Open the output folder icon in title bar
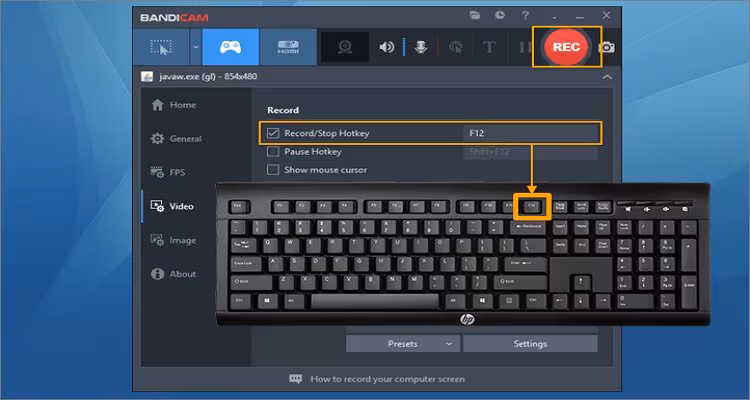750x400 pixels. pyautogui.click(x=475, y=15)
